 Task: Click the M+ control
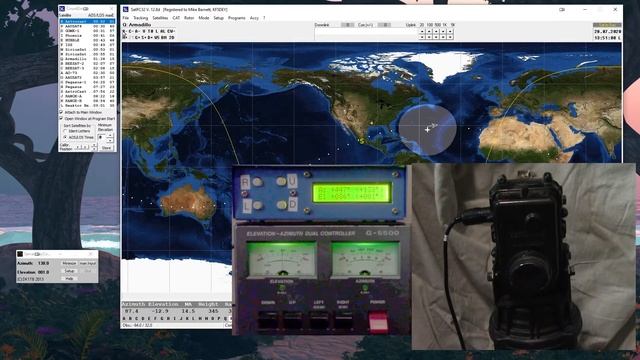tap(124, 37)
